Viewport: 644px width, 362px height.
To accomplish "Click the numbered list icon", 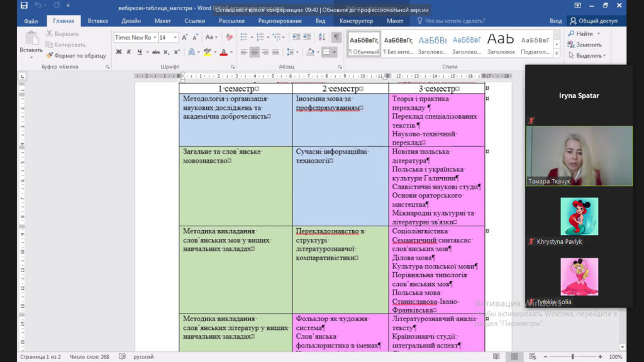I will (260, 37).
